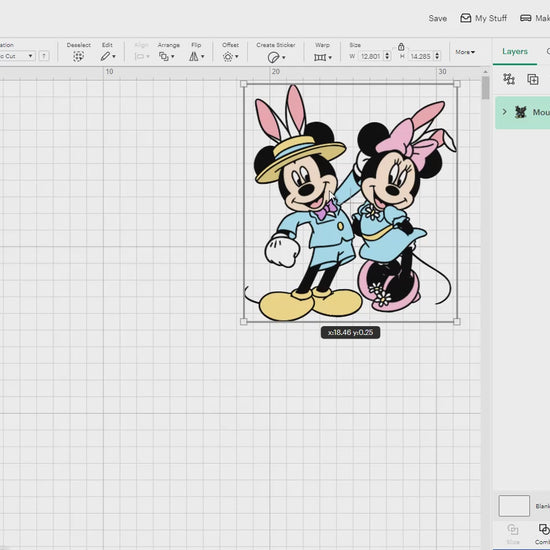Click the Blank Canvas swatch thumbnail
Viewport: 550px width, 550px height.
(514, 506)
